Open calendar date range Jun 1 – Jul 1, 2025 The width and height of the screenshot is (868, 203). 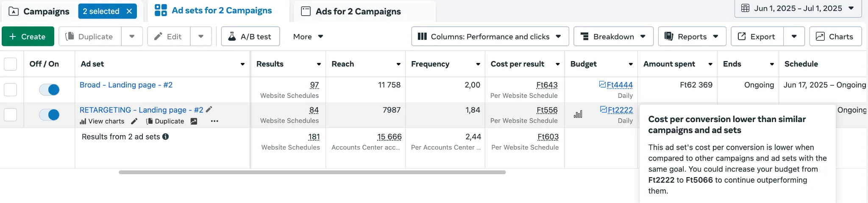click(798, 8)
